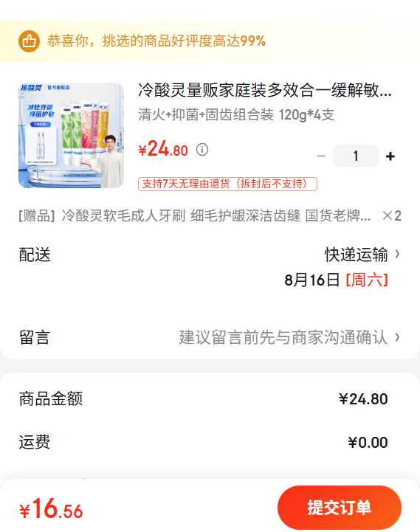Image resolution: width=420 pixels, height=532 pixels.
Task: Open the toothpaste product thumbnail
Action: [x=72, y=135]
